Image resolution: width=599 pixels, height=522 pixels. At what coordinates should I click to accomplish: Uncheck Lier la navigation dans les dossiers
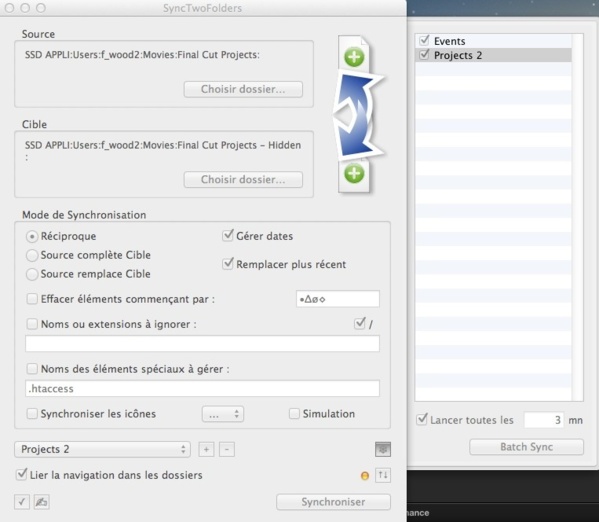[21, 474]
